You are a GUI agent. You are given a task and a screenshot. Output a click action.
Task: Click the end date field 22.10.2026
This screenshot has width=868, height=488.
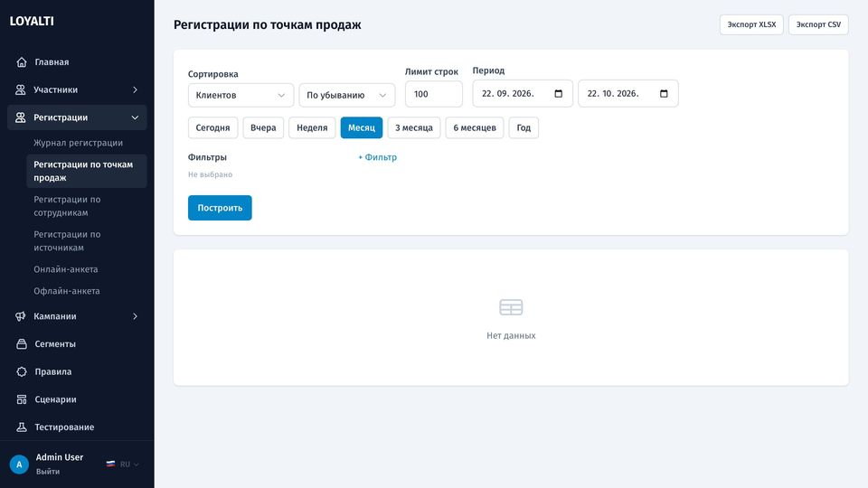627,93
